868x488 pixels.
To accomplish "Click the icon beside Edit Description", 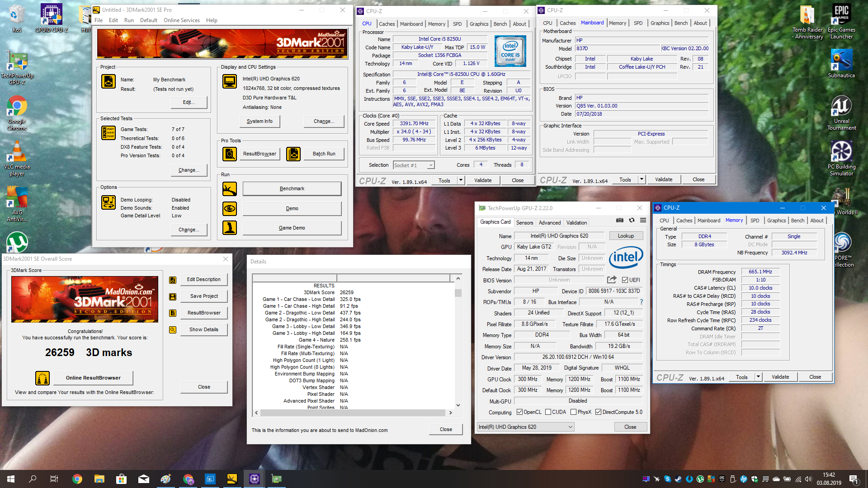I will click(173, 280).
